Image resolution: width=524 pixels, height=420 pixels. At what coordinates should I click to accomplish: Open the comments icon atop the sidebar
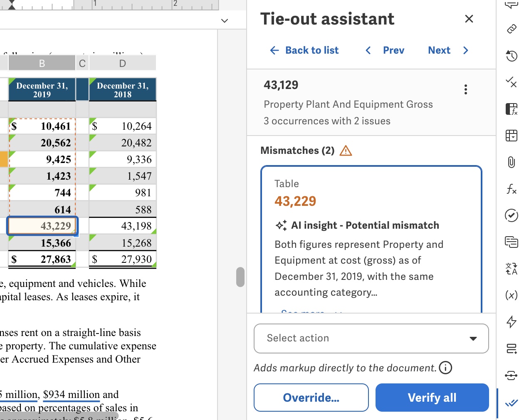pos(512,5)
